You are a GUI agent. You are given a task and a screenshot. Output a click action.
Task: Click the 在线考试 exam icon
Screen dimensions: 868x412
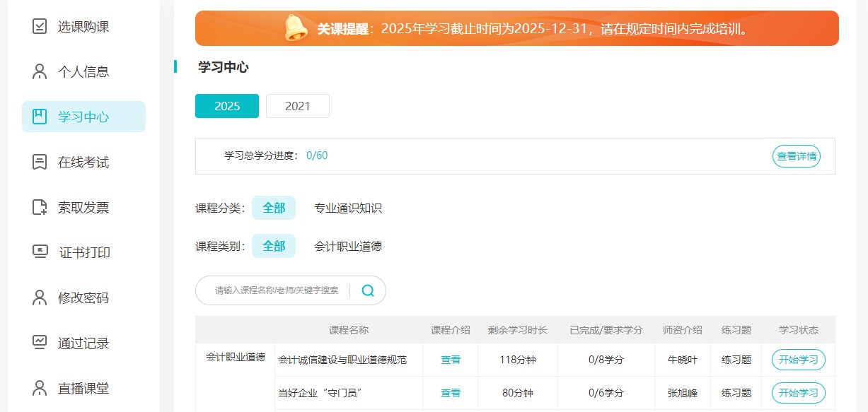(39, 162)
